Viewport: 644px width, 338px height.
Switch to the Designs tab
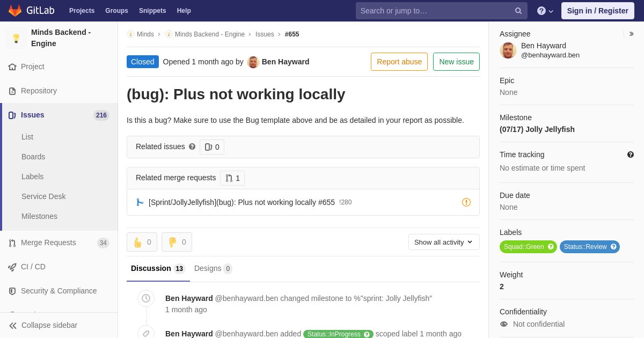pos(213,269)
